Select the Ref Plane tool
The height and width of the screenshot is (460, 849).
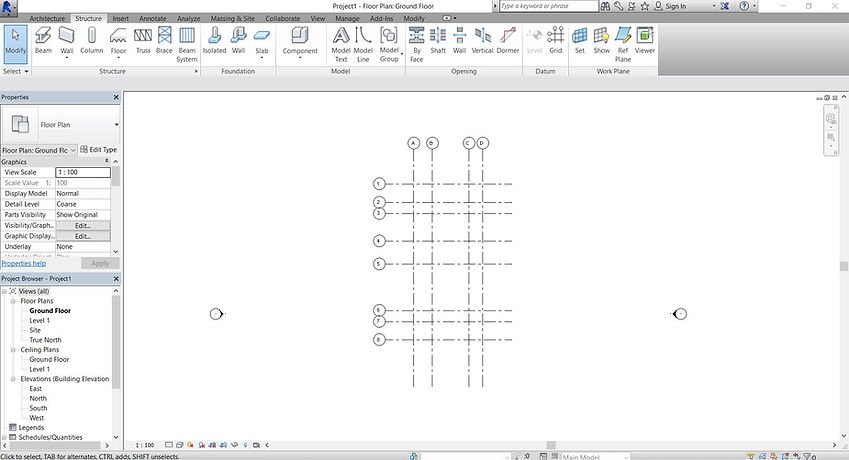click(x=623, y=44)
